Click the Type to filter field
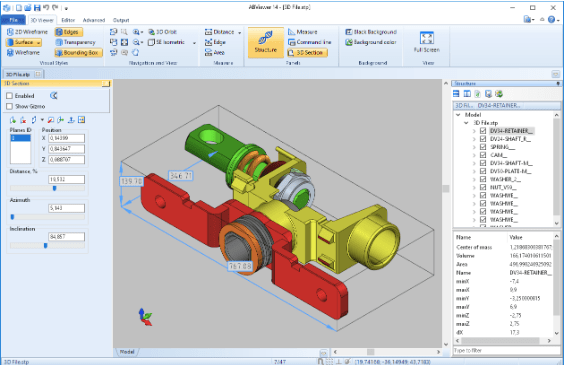This screenshot has width=564, height=365. point(505,351)
